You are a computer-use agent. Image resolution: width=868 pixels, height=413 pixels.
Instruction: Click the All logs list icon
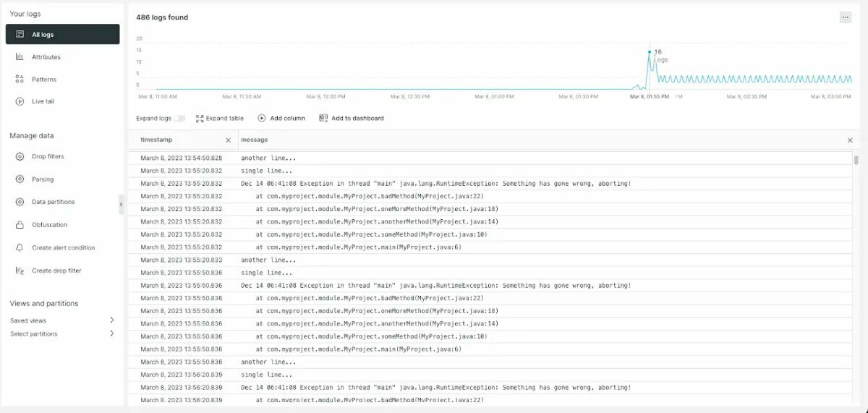coord(20,34)
